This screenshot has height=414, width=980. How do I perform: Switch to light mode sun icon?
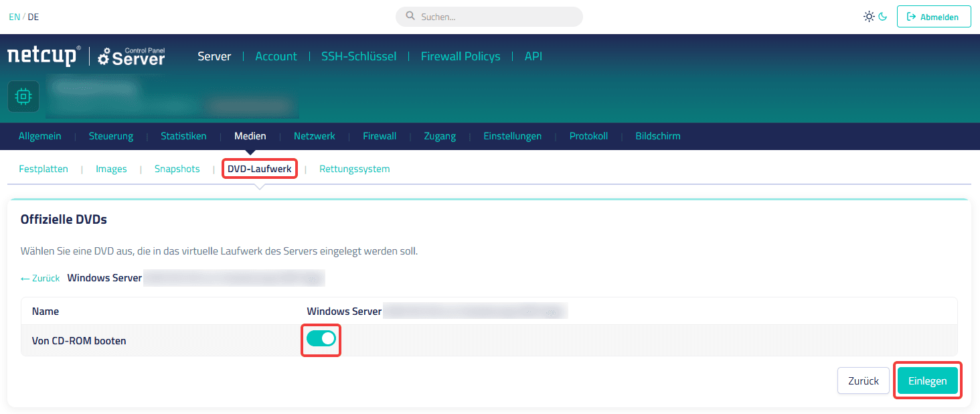[x=869, y=17]
